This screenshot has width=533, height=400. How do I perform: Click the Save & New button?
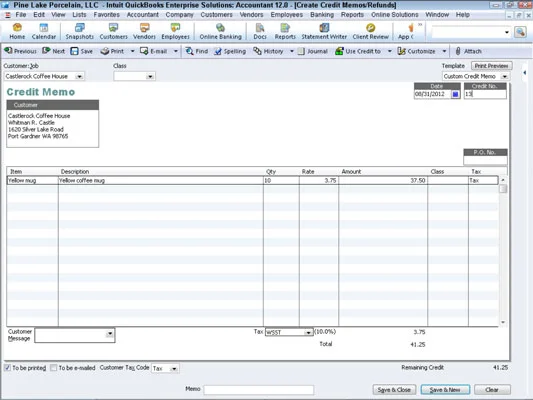[445, 390]
